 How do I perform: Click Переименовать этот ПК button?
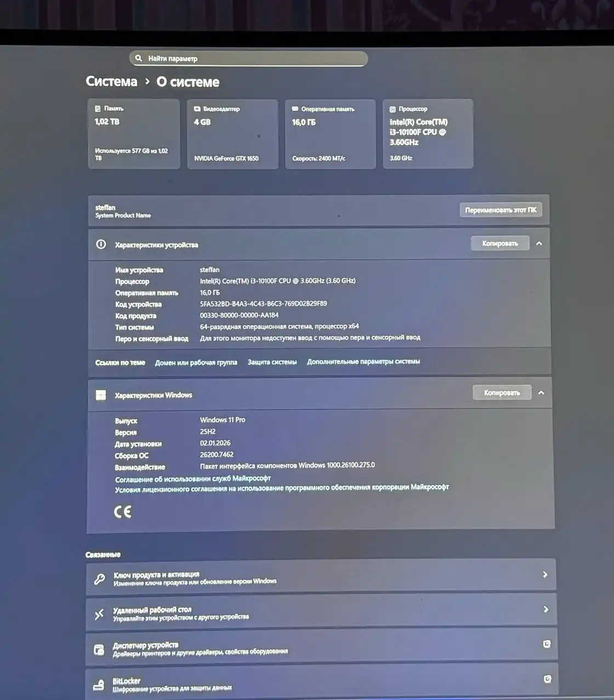coord(501,209)
